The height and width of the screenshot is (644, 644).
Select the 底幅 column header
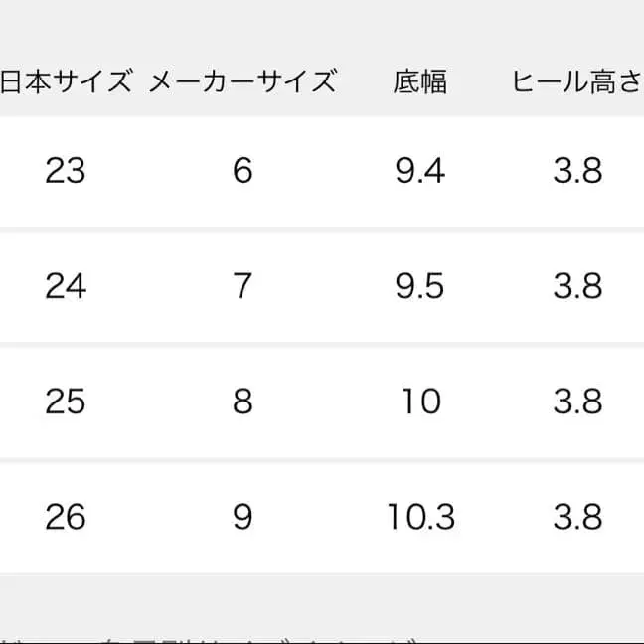point(419,81)
